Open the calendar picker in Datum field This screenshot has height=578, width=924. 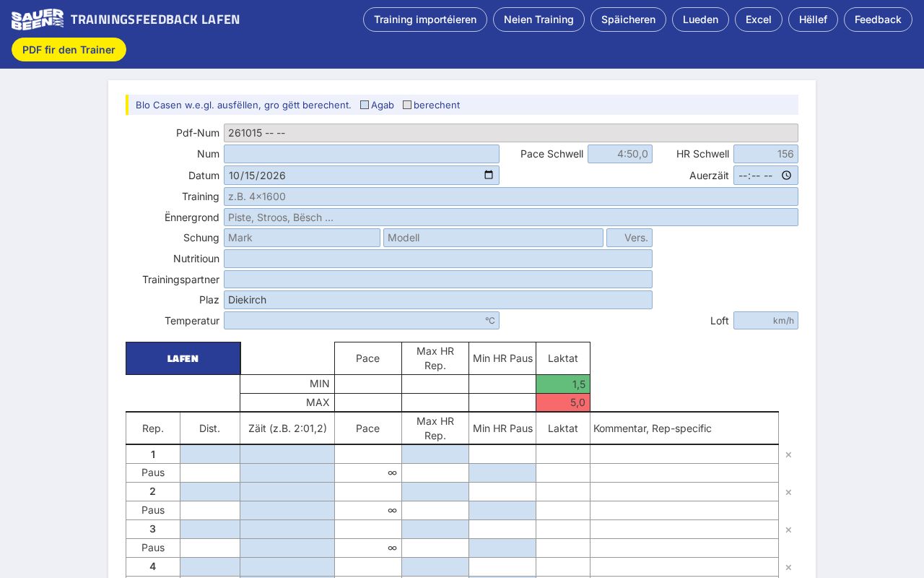[x=489, y=175]
